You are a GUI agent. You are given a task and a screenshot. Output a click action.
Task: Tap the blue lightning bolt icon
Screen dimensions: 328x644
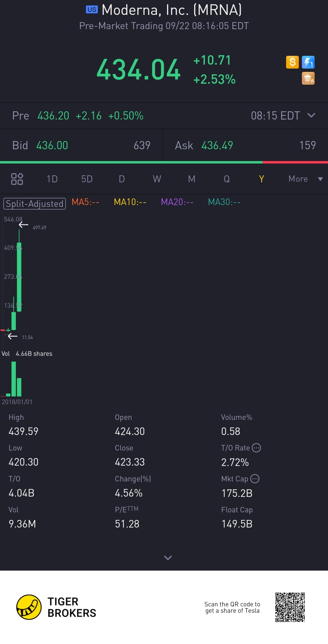pos(308,62)
